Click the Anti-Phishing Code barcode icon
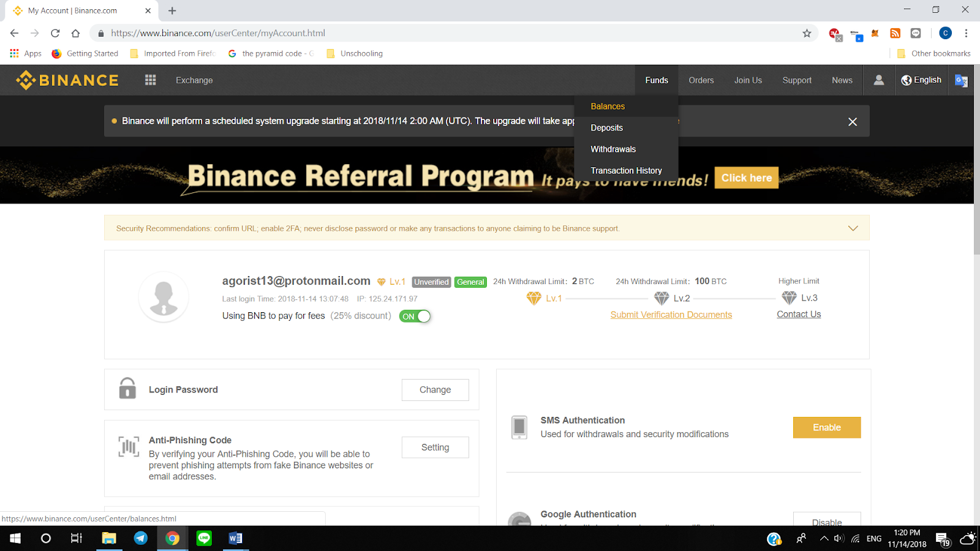The height and width of the screenshot is (551, 980). (129, 447)
